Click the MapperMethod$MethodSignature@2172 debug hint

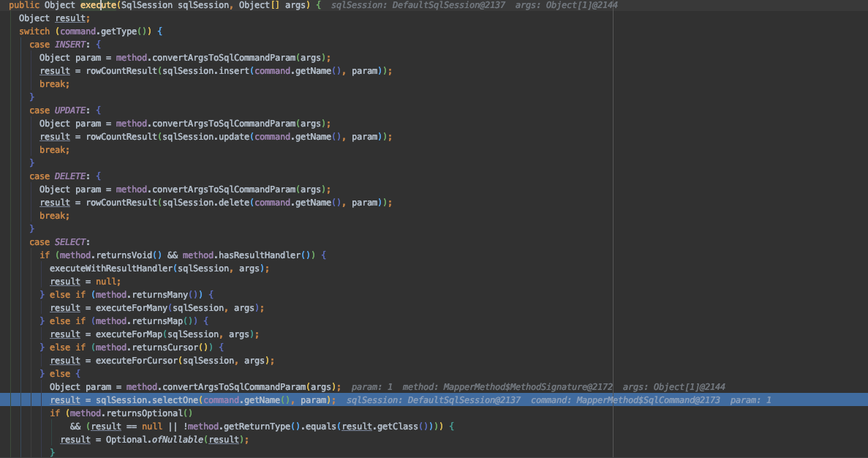point(528,387)
